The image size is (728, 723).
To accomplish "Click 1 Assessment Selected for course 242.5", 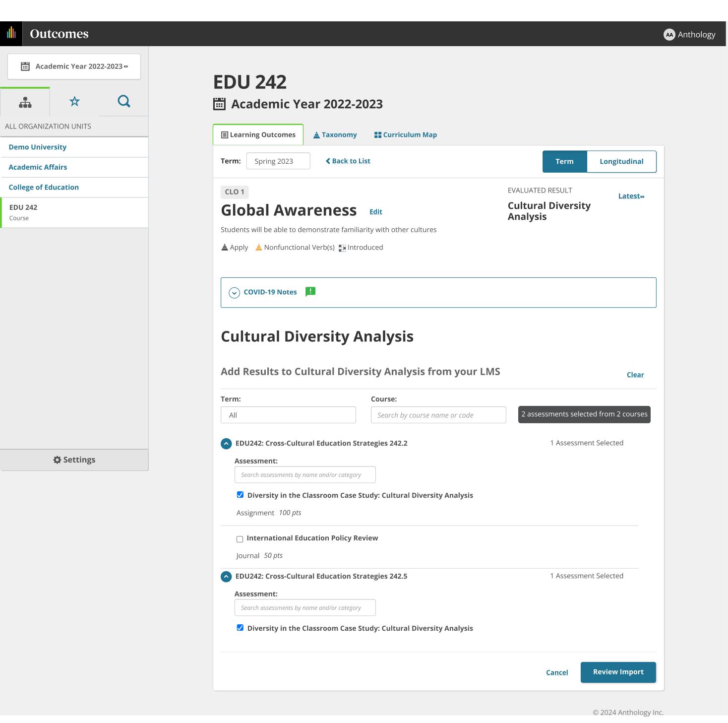I will pyautogui.click(x=587, y=576).
